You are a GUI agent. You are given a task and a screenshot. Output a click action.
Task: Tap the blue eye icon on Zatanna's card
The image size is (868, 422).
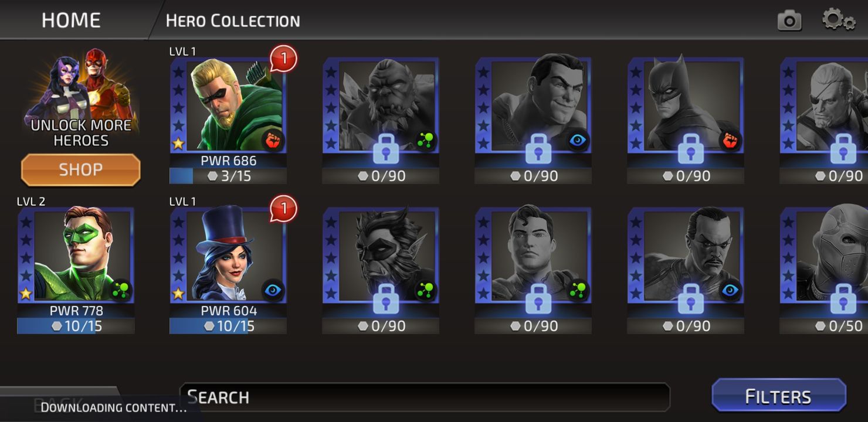[273, 291]
